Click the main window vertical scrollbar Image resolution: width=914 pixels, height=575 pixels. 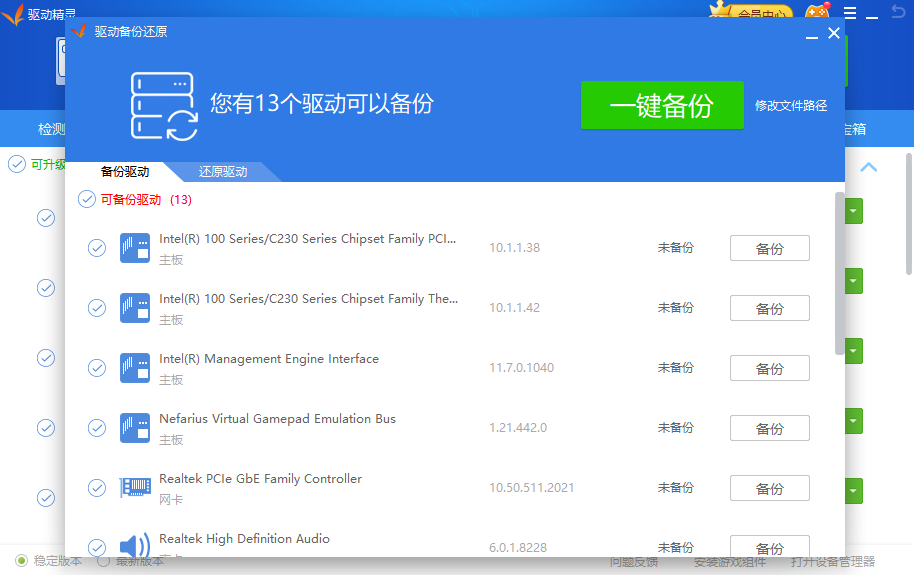(x=909, y=213)
